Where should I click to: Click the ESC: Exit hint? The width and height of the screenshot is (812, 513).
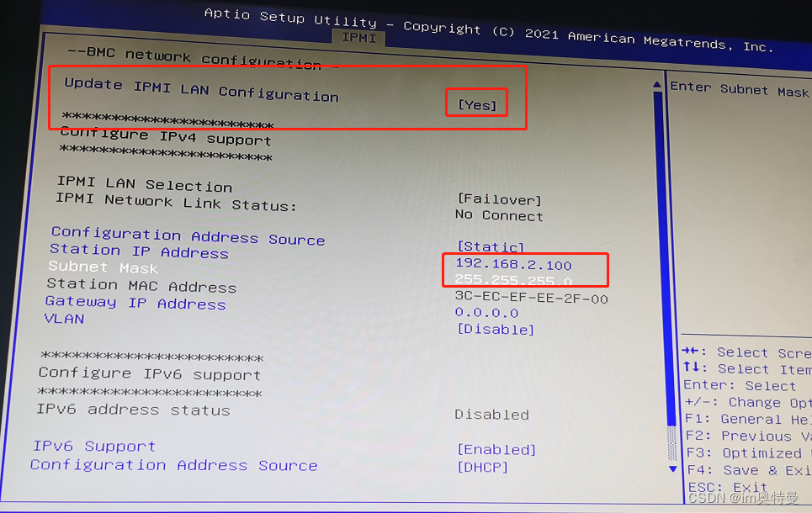click(728, 487)
